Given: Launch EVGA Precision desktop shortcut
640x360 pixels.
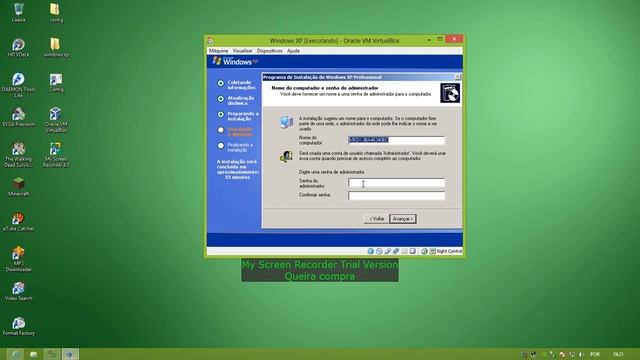Looking at the screenshot, I should click(18, 117).
